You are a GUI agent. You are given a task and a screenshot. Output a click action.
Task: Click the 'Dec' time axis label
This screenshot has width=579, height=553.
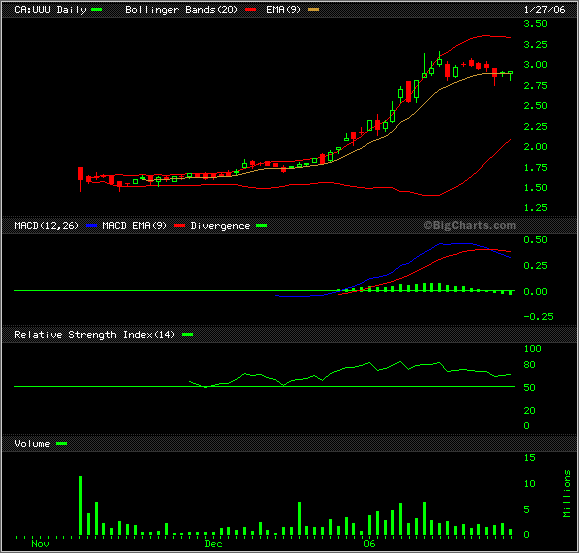pyautogui.click(x=213, y=544)
